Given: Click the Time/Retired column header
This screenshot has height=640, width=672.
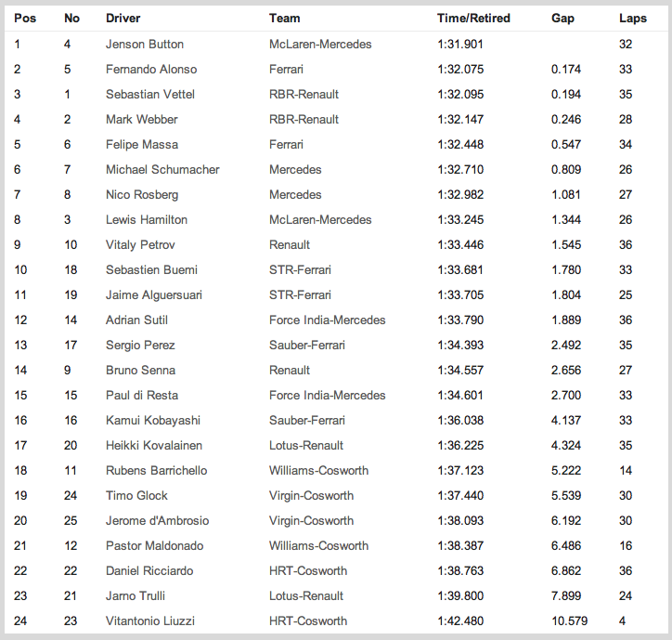Looking at the screenshot, I should click(473, 19).
